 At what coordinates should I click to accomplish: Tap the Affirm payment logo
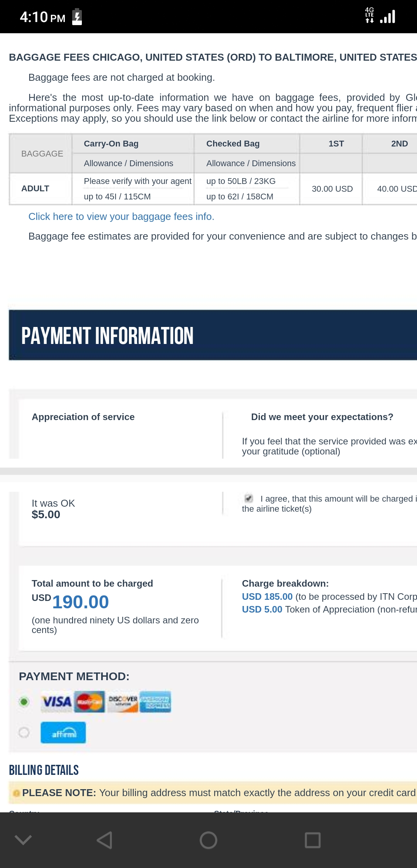tap(63, 732)
